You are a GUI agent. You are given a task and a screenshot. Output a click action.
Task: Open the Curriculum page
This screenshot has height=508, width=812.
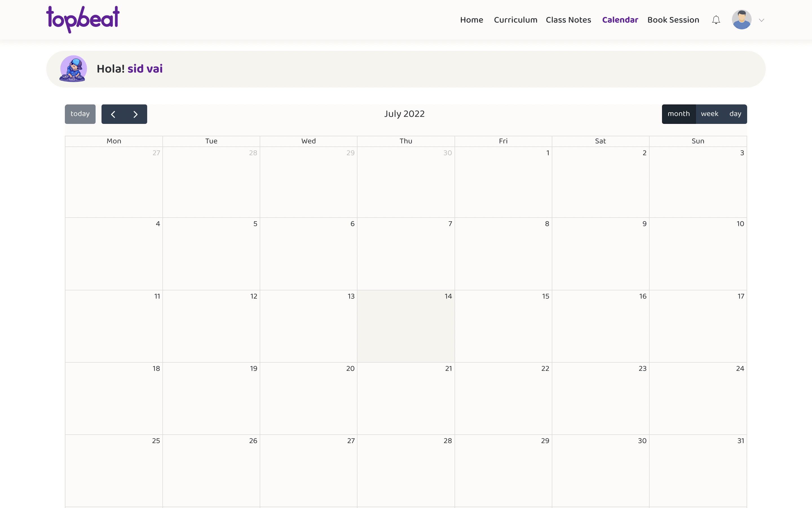[x=515, y=20]
